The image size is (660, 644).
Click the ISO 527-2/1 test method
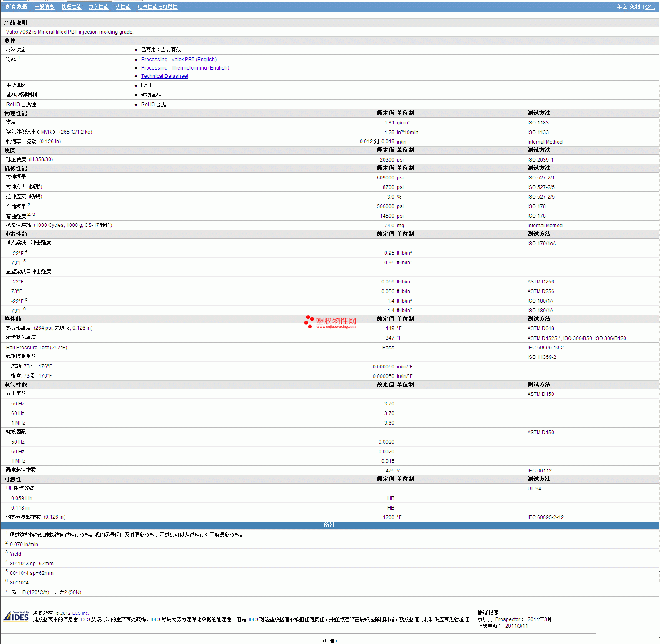pos(541,178)
